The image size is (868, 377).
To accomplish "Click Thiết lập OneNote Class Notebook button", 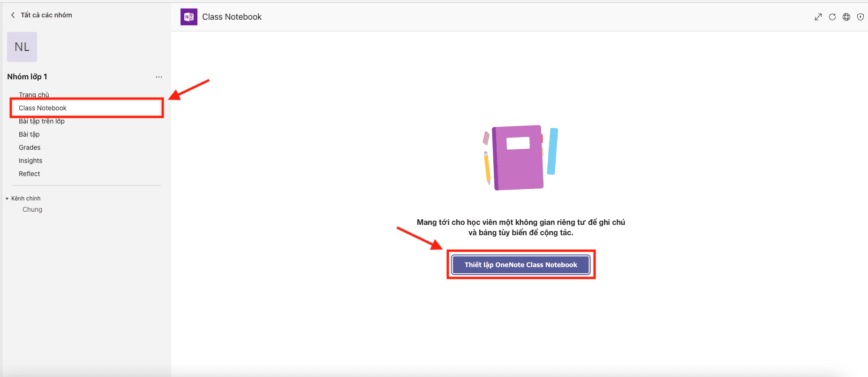I will tap(521, 265).
